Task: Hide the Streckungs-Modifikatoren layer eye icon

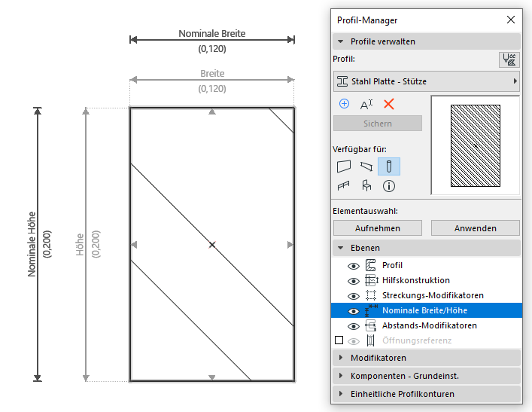Action: (x=354, y=296)
